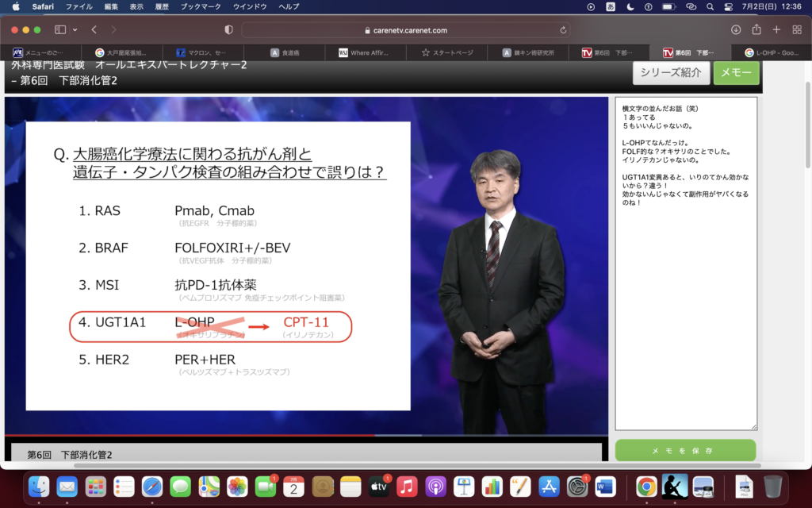Save notes with メモを保存 button

pyautogui.click(x=685, y=451)
